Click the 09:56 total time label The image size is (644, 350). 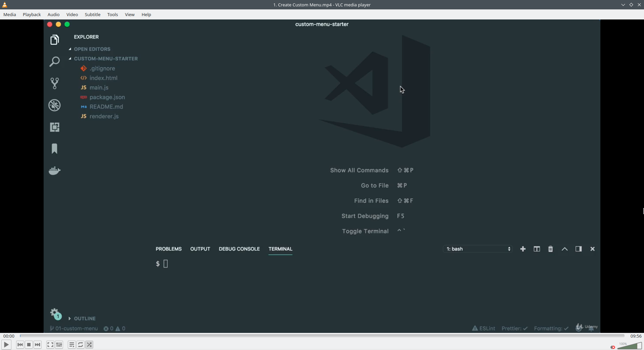tap(636, 336)
